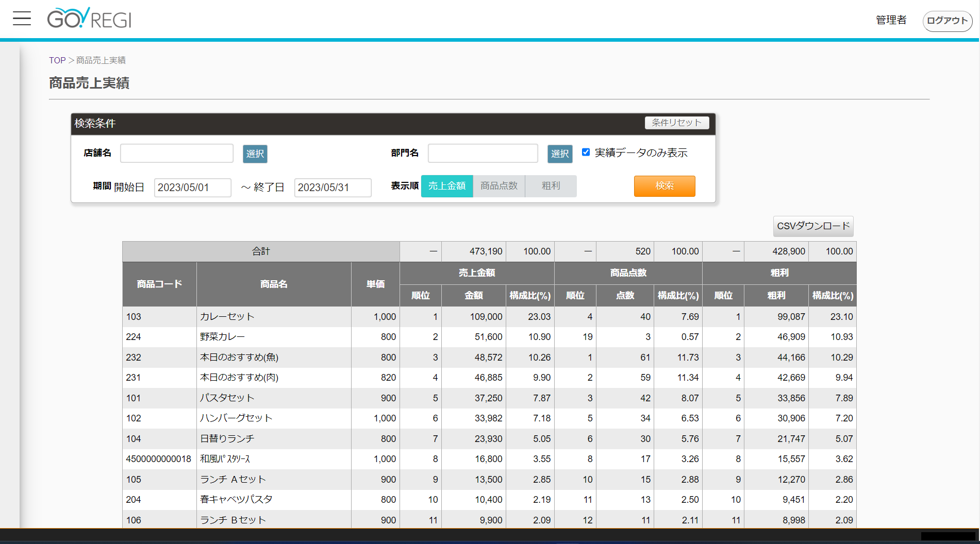Click the 終了日 date field 2023/05/31
The image size is (980, 544).
(x=333, y=188)
